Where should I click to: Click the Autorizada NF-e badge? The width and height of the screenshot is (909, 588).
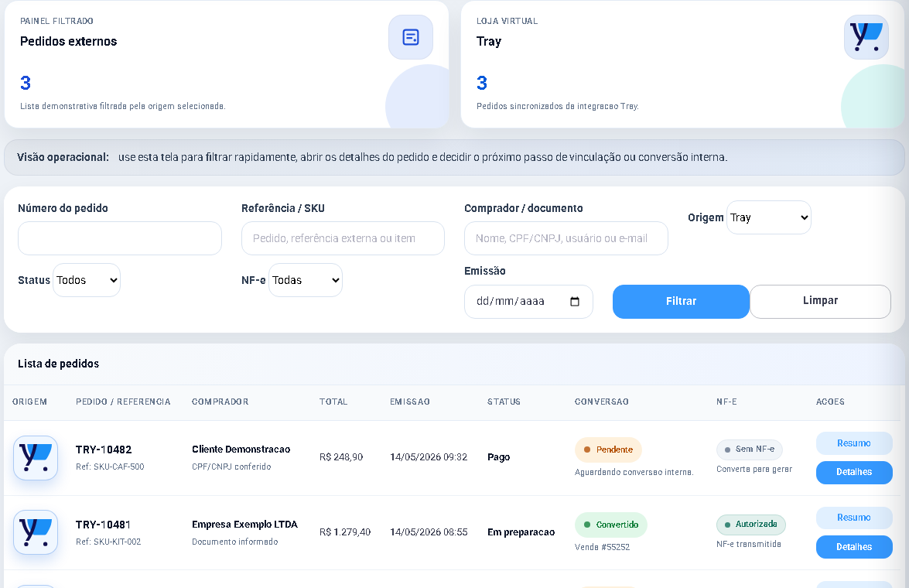coord(750,525)
